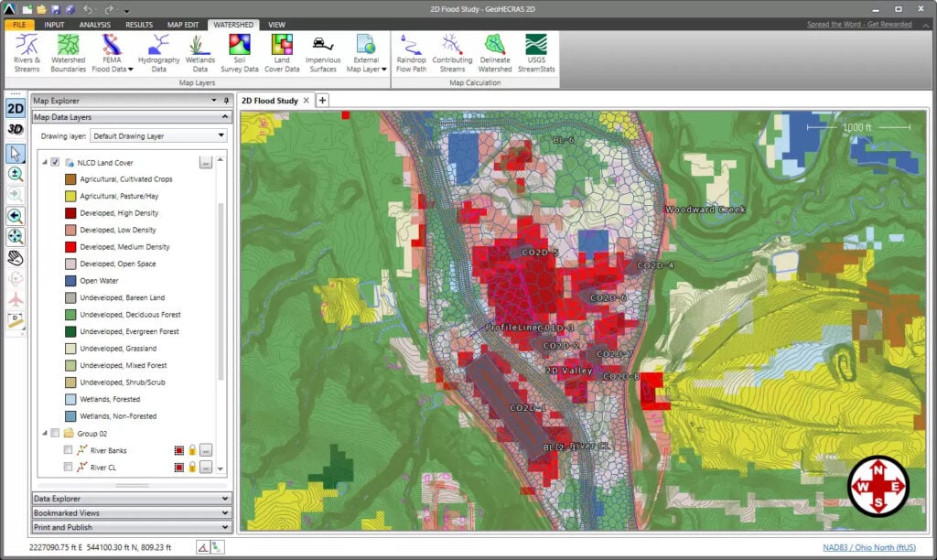
Task: Click the NAD83 / Ohio North projection link
Action: pyautogui.click(x=871, y=544)
